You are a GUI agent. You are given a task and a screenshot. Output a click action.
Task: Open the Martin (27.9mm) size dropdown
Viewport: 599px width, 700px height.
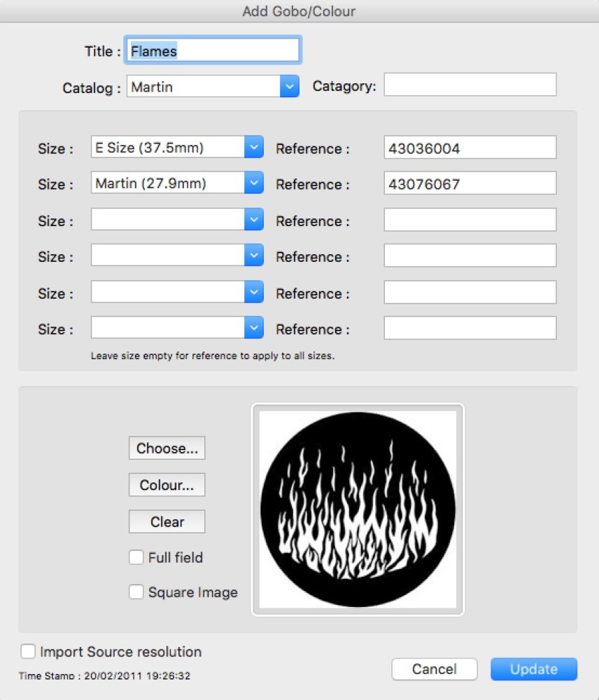pos(253,183)
